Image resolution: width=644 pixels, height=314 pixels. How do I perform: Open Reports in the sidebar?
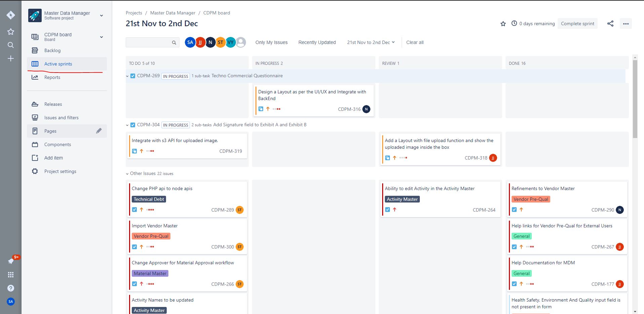tap(67, 77)
